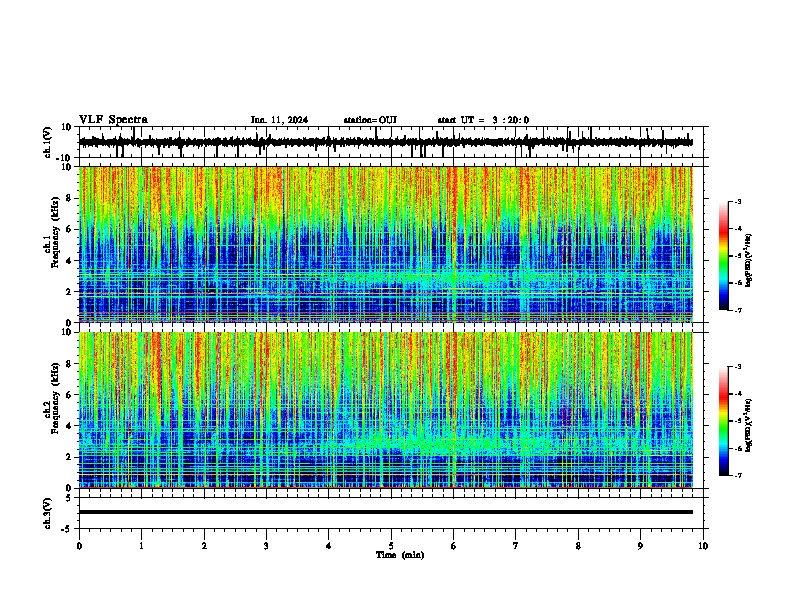This screenshot has width=792, height=612.
Task: Click the "VLF Spectra" title text
Action: pos(113,119)
